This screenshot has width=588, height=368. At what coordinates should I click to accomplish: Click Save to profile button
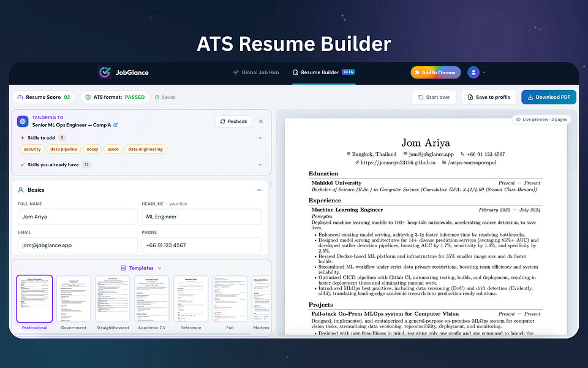coord(489,98)
